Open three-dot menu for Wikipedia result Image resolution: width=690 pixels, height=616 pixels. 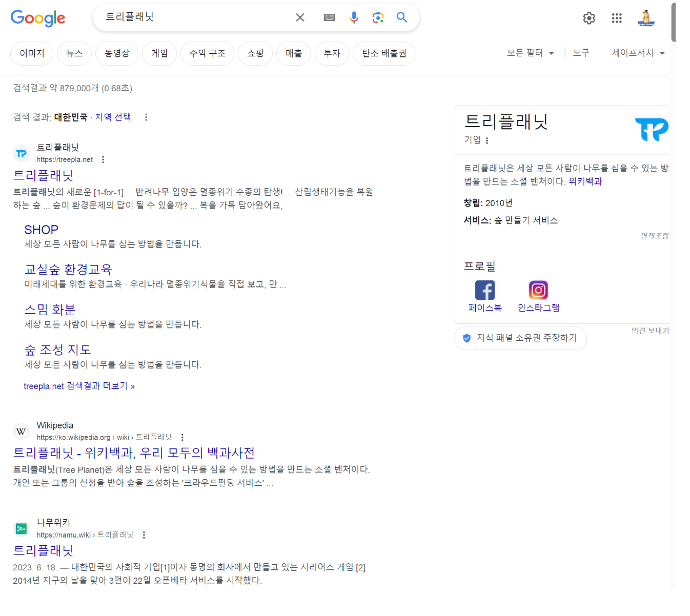pos(182,437)
